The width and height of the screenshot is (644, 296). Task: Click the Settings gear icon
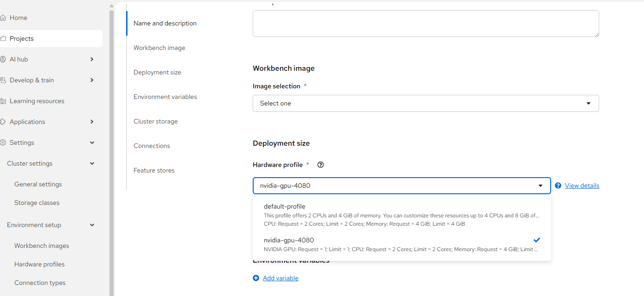click(x=3, y=142)
